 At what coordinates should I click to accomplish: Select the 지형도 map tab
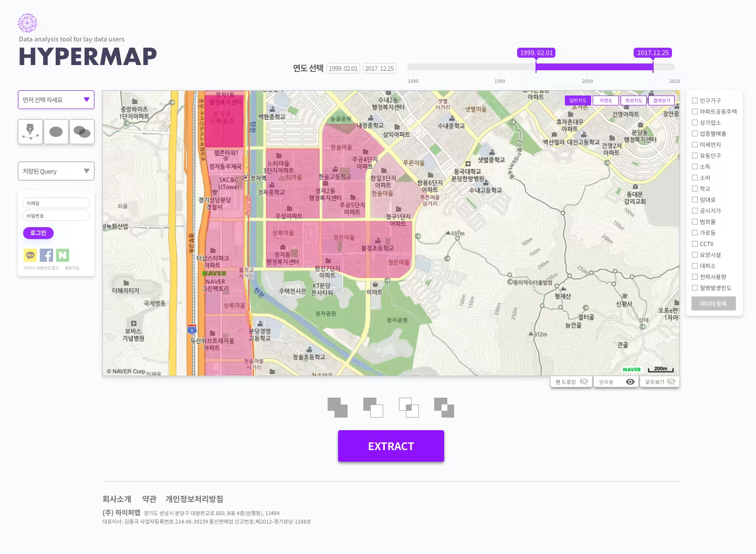606,100
